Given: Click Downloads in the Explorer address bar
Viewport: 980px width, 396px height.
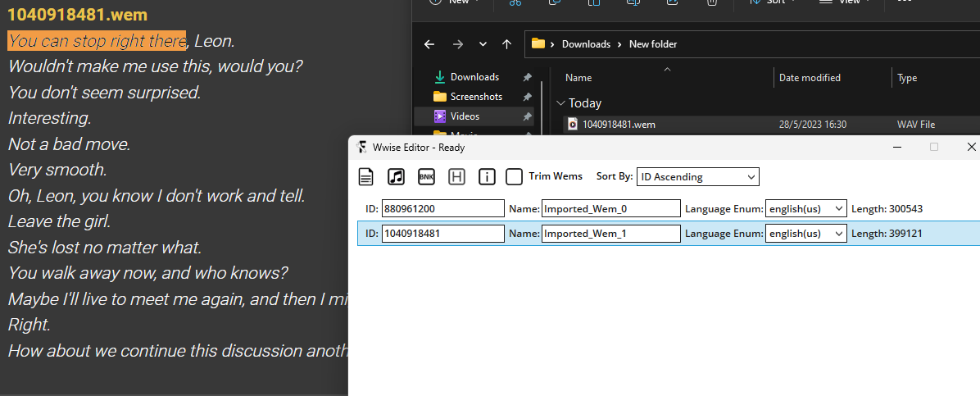Looking at the screenshot, I should point(586,44).
